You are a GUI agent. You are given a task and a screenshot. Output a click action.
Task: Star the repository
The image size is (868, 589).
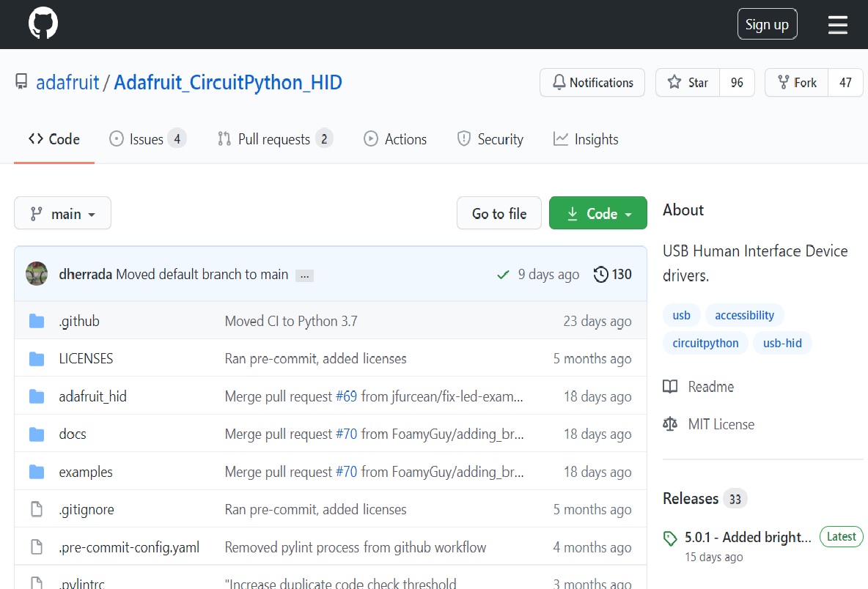(x=688, y=82)
